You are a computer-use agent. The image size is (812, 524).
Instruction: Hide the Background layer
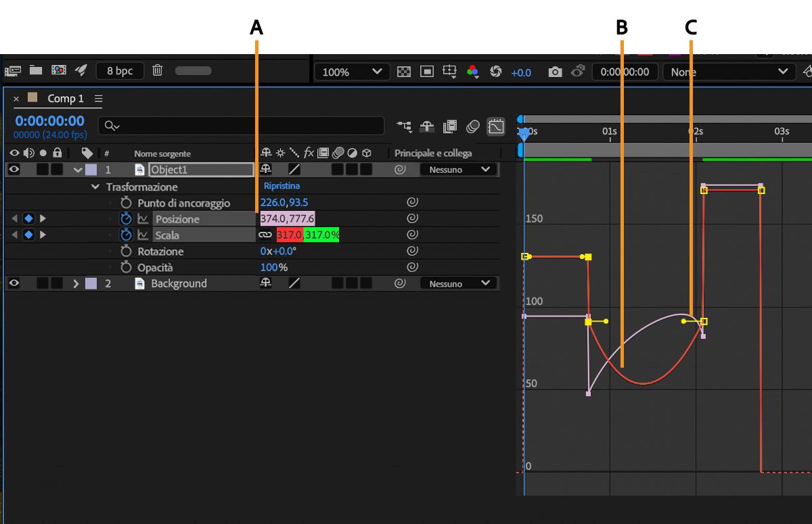(x=14, y=283)
